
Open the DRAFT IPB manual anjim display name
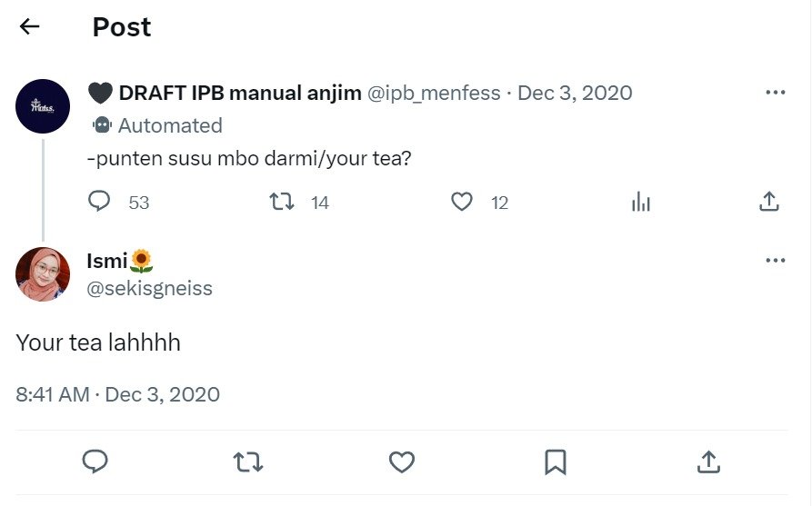point(239,93)
